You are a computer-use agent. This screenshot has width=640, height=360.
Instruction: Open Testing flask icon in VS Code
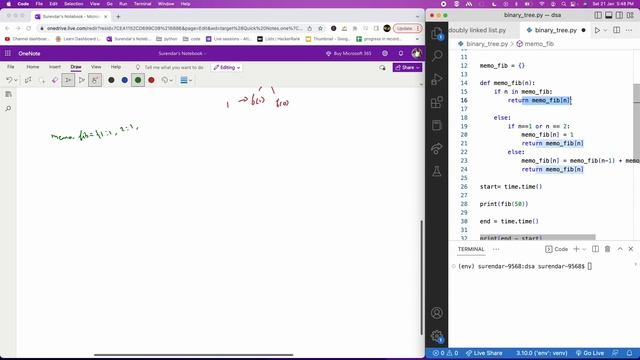[437, 171]
